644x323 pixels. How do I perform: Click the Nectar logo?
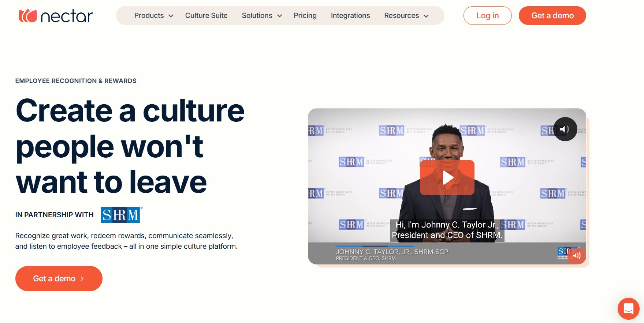pos(56,16)
